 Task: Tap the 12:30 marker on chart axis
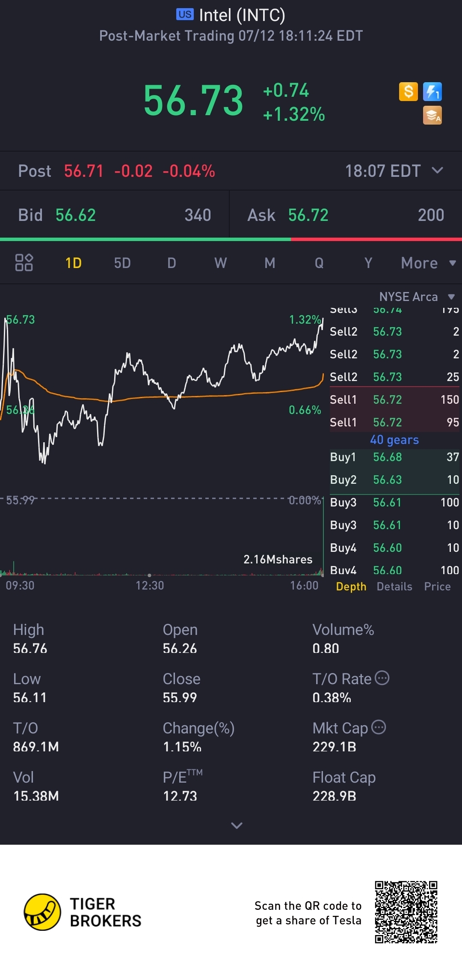[150, 585]
